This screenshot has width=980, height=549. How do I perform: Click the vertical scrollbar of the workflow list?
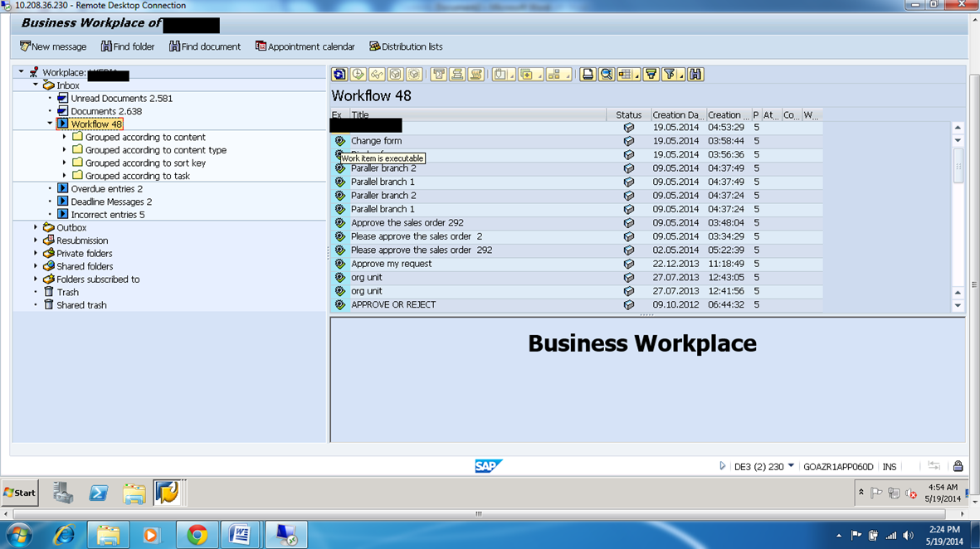[x=958, y=207]
